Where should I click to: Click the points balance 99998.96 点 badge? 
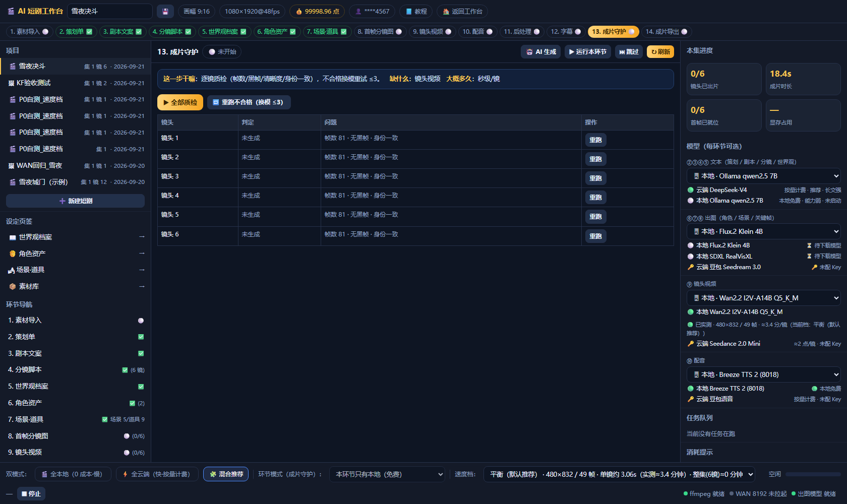pyautogui.click(x=317, y=11)
